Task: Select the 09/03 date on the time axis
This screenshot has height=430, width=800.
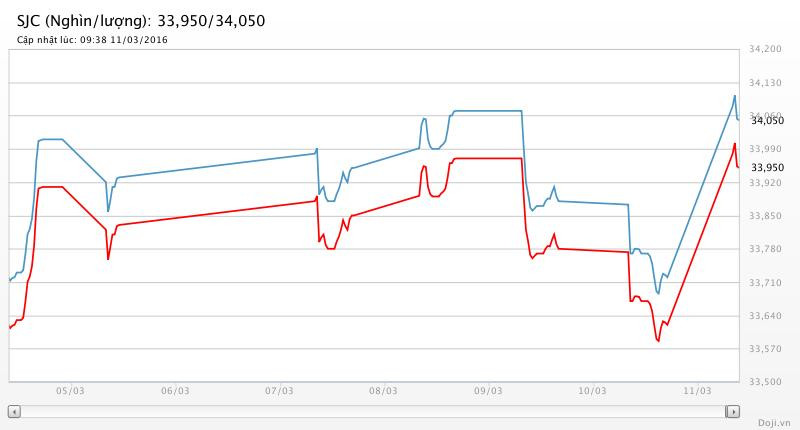Action: click(487, 391)
